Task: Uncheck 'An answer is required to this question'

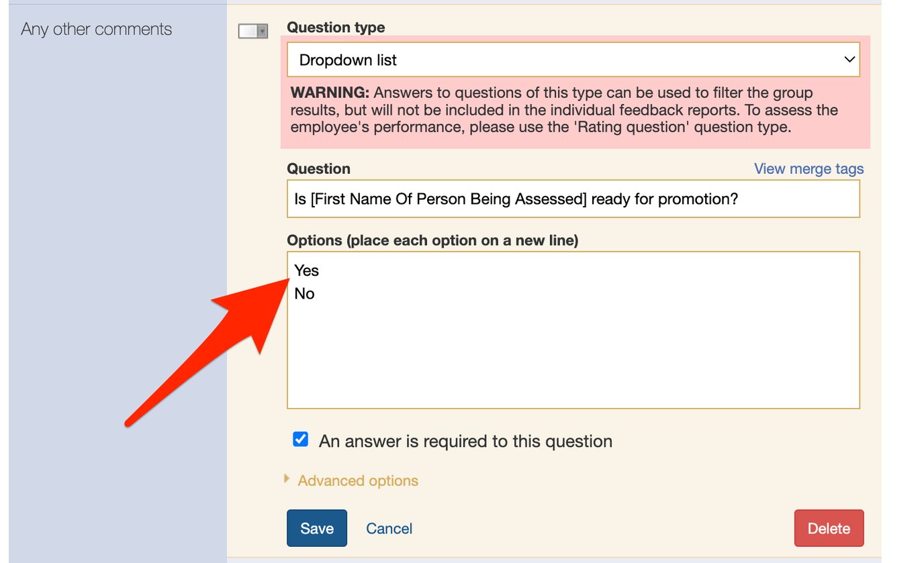Action: pos(299,439)
